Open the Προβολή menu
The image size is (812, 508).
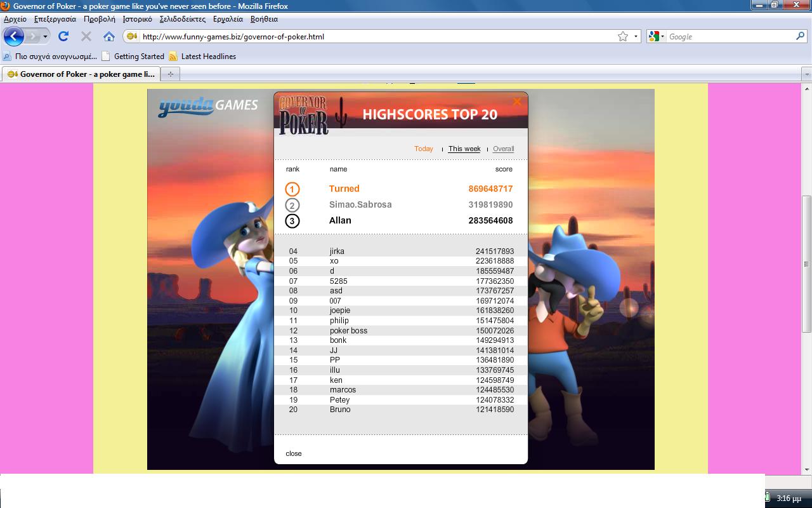100,19
